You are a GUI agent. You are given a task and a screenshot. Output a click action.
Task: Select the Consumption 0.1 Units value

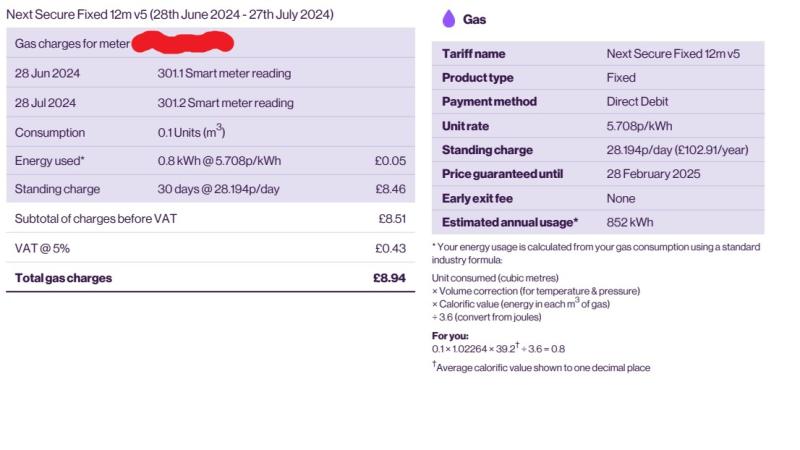191,132
